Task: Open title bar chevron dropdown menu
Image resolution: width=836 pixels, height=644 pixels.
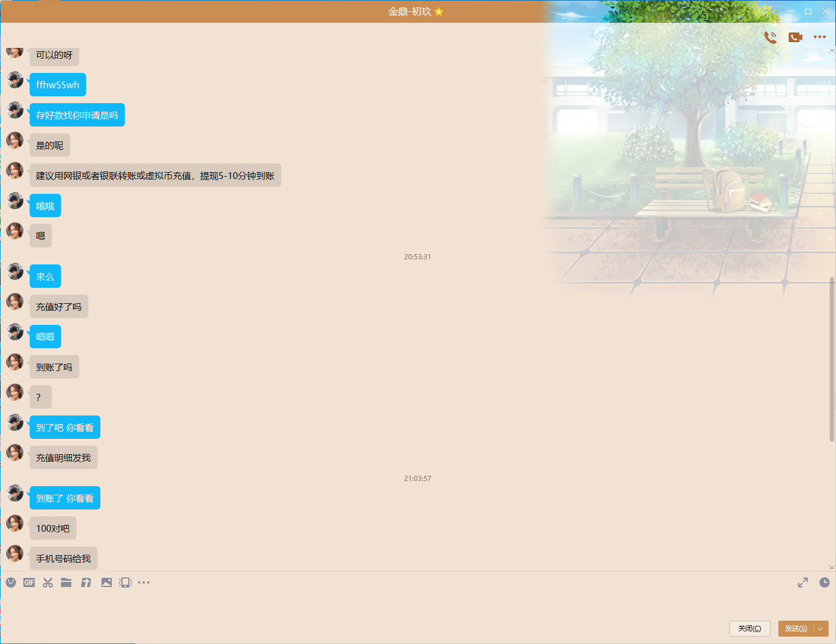Action: point(772,11)
